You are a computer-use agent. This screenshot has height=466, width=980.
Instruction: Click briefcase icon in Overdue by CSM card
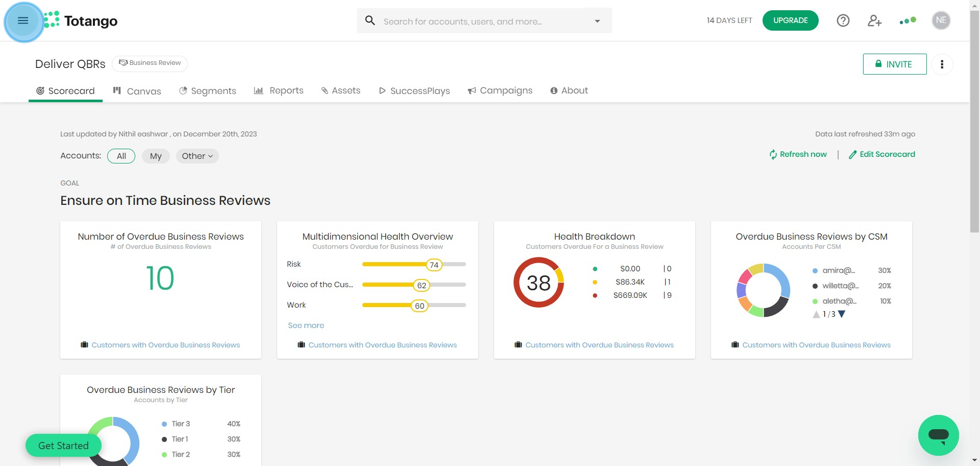click(x=735, y=345)
